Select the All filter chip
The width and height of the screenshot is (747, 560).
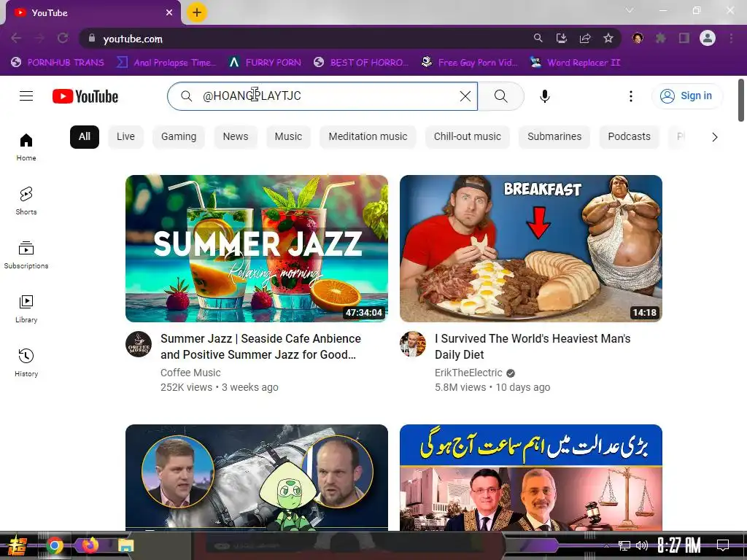(x=85, y=136)
